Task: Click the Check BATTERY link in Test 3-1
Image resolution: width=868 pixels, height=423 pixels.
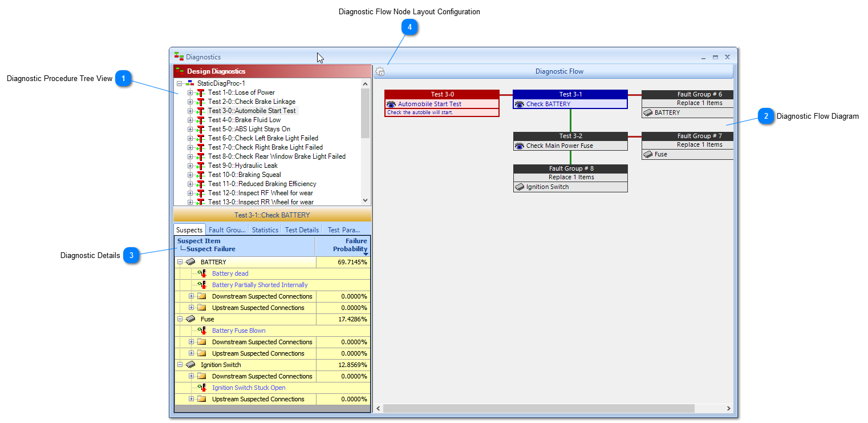Action: tap(548, 104)
